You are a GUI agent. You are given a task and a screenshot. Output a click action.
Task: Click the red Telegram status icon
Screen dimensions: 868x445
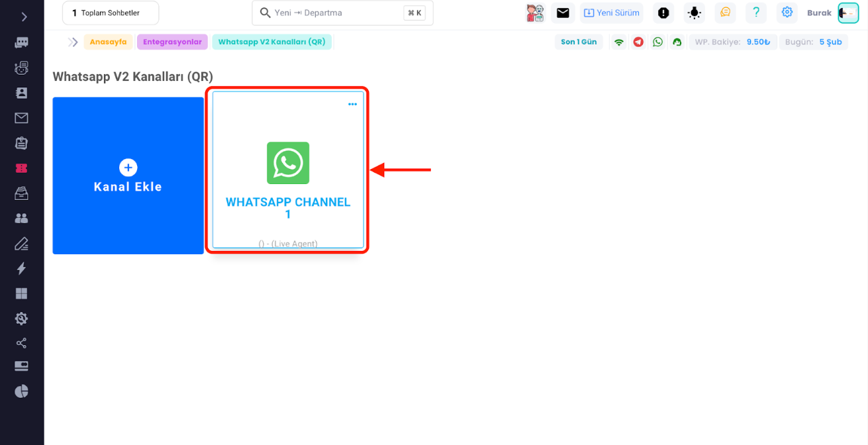click(638, 42)
